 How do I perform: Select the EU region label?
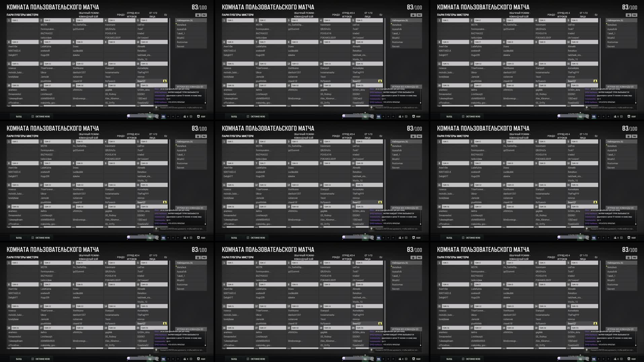[x=165, y=14]
